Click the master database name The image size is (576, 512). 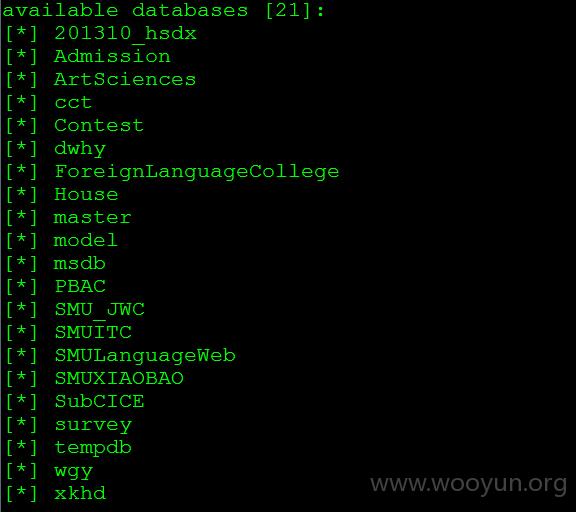92,217
